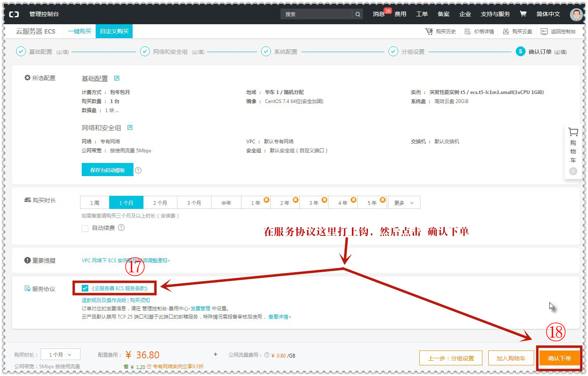This screenshot has height=376, width=588.
Task: Select 3 个月 duration
Action: point(194,203)
